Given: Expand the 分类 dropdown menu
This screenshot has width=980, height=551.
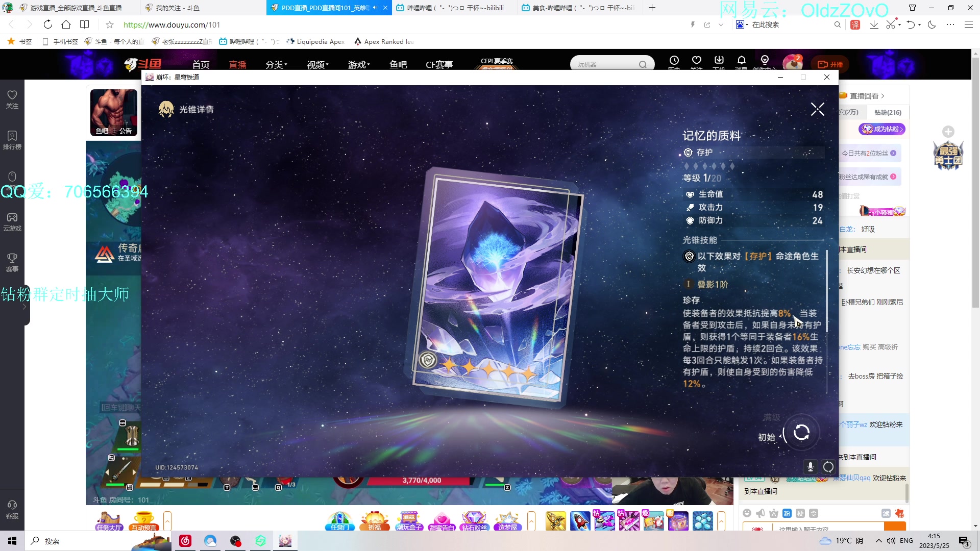Looking at the screenshot, I should coord(276,64).
